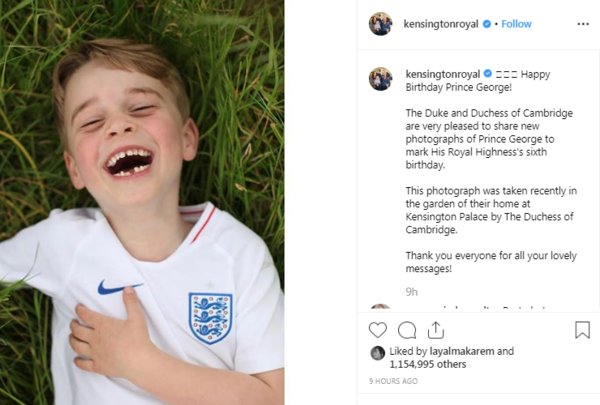This screenshot has width=600, height=405.
Task: Open the three-dot more options menu
Action: [583, 23]
